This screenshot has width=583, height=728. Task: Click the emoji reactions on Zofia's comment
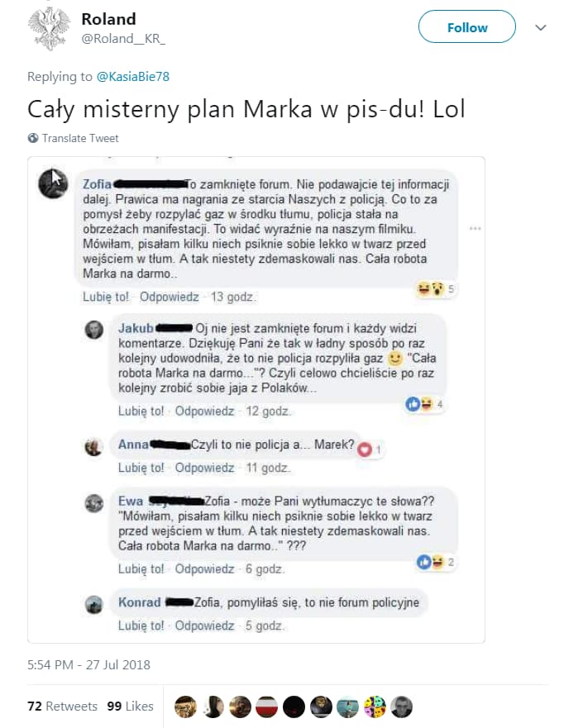pyautogui.click(x=435, y=288)
